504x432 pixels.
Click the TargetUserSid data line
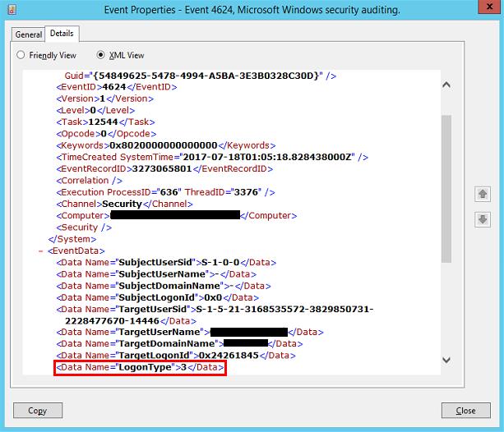click(215, 315)
